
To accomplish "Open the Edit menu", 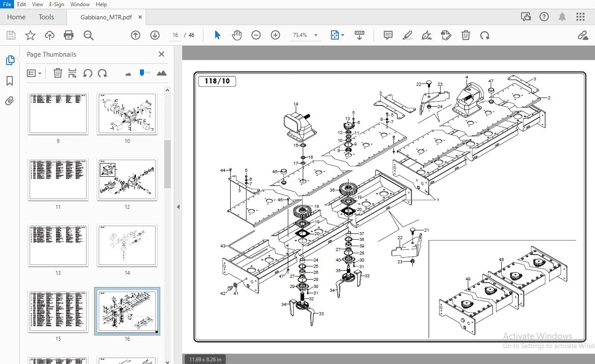I will pyautogui.click(x=22, y=4).
